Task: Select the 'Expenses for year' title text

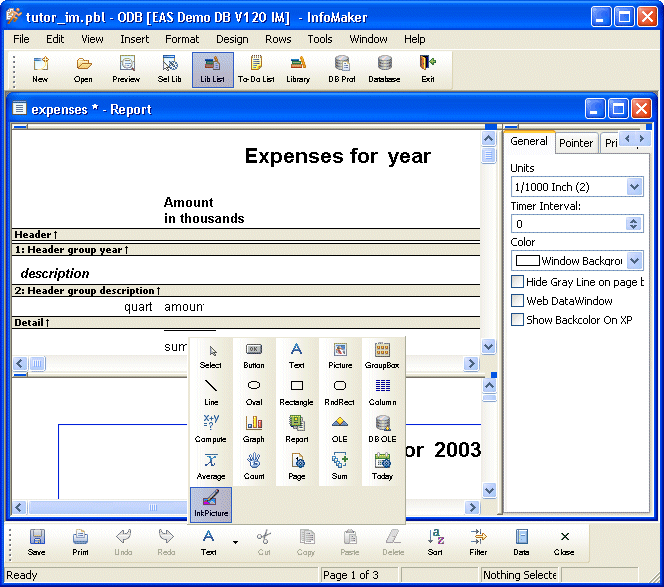Action: point(338,156)
